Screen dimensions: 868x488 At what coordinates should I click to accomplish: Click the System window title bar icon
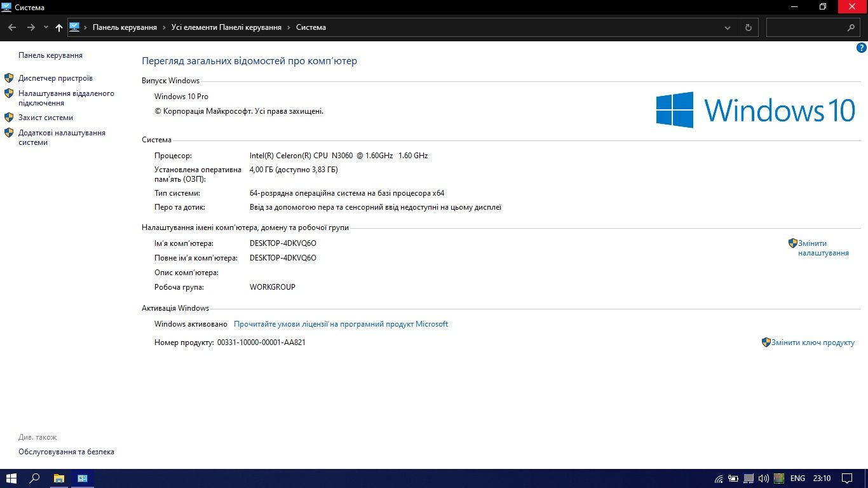tap(6, 7)
